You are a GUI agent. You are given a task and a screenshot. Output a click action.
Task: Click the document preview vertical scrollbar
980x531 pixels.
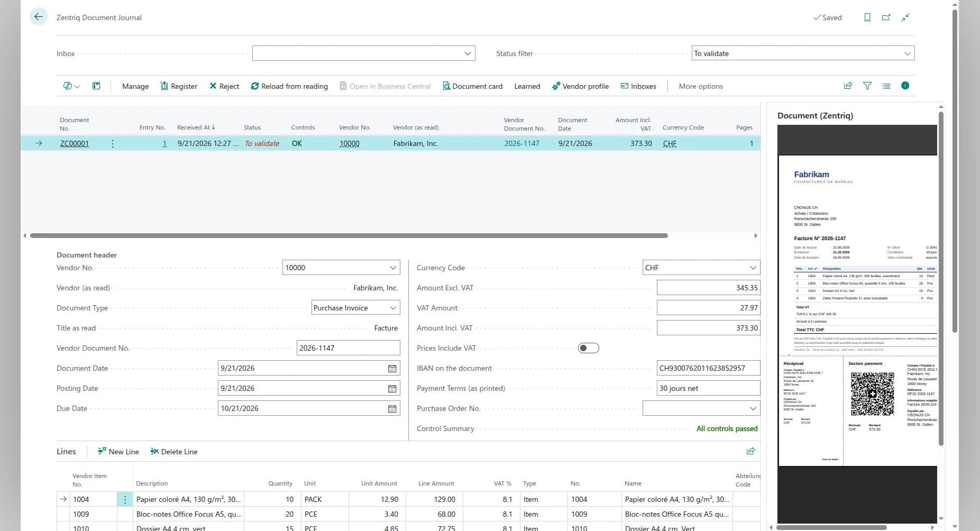pos(941,278)
